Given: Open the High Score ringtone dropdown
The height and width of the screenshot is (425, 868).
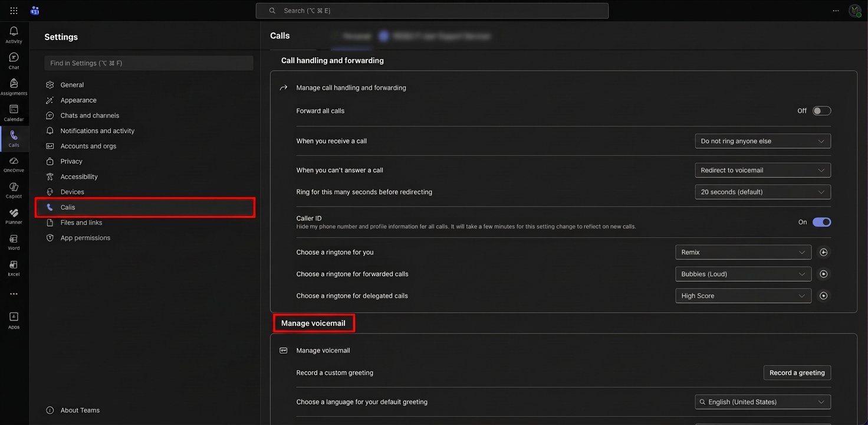Looking at the screenshot, I should [743, 296].
